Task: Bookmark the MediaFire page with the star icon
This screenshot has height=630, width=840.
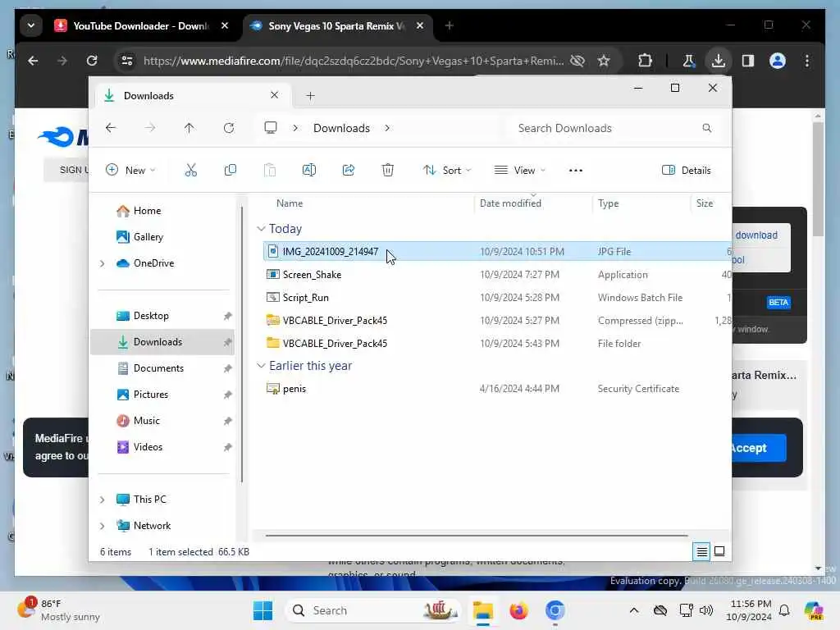Action: (x=604, y=61)
